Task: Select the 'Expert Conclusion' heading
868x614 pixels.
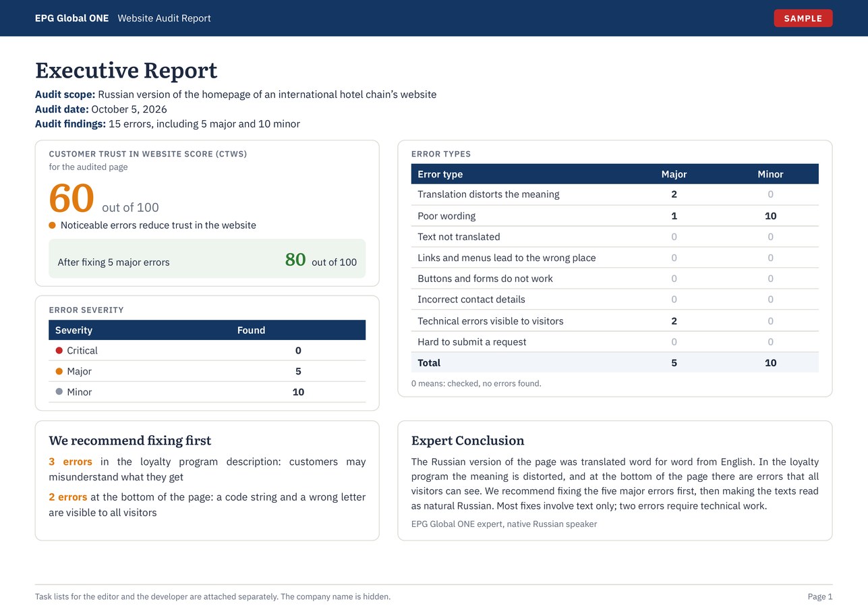Action: click(x=467, y=441)
